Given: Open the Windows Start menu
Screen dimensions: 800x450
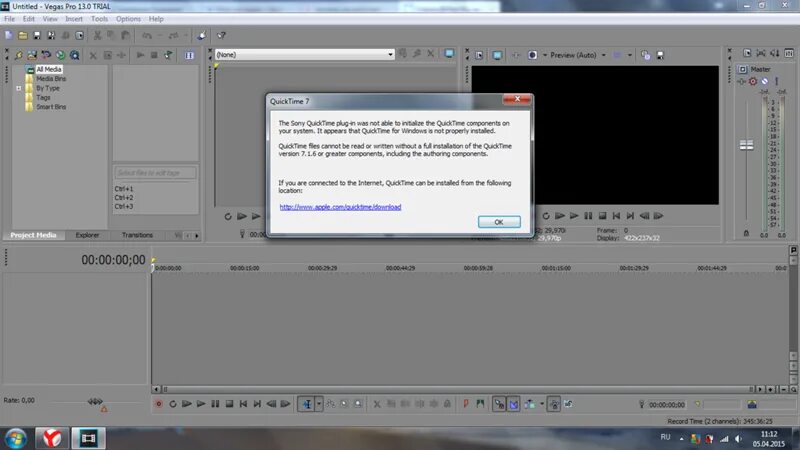Looking at the screenshot, I should (x=16, y=439).
